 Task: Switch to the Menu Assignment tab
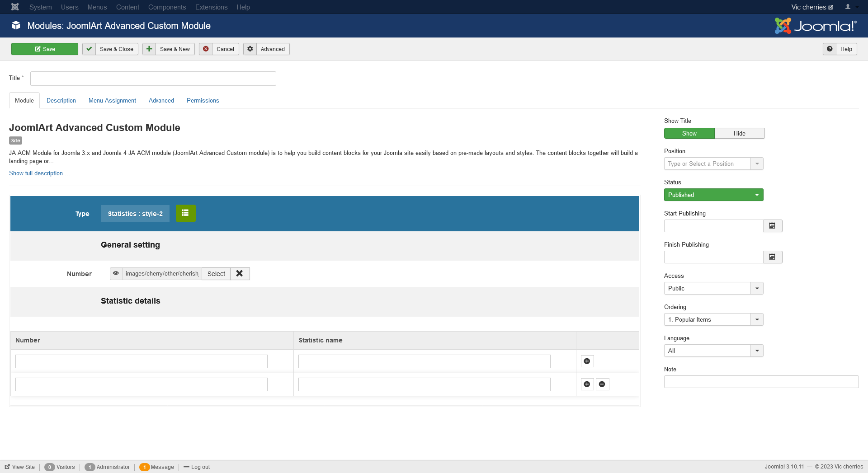click(x=112, y=100)
